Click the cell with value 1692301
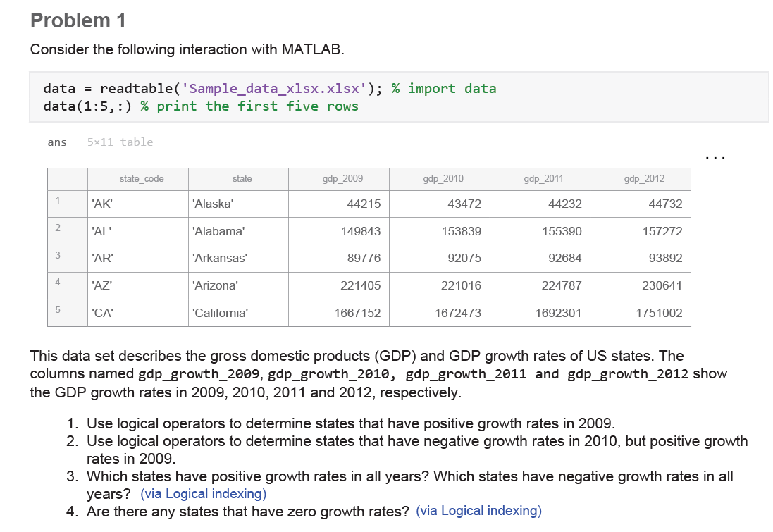The height and width of the screenshot is (532, 773). pos(540,313)
